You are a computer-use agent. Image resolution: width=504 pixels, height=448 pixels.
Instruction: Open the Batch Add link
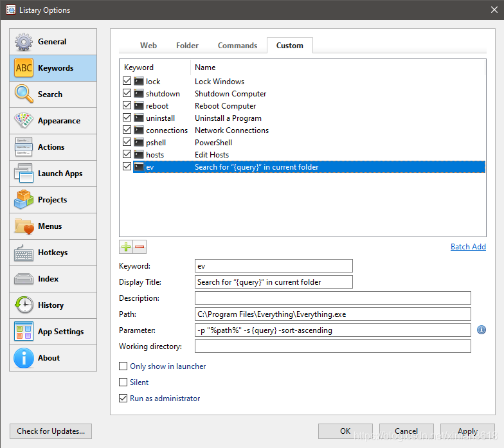click(468, 247)
